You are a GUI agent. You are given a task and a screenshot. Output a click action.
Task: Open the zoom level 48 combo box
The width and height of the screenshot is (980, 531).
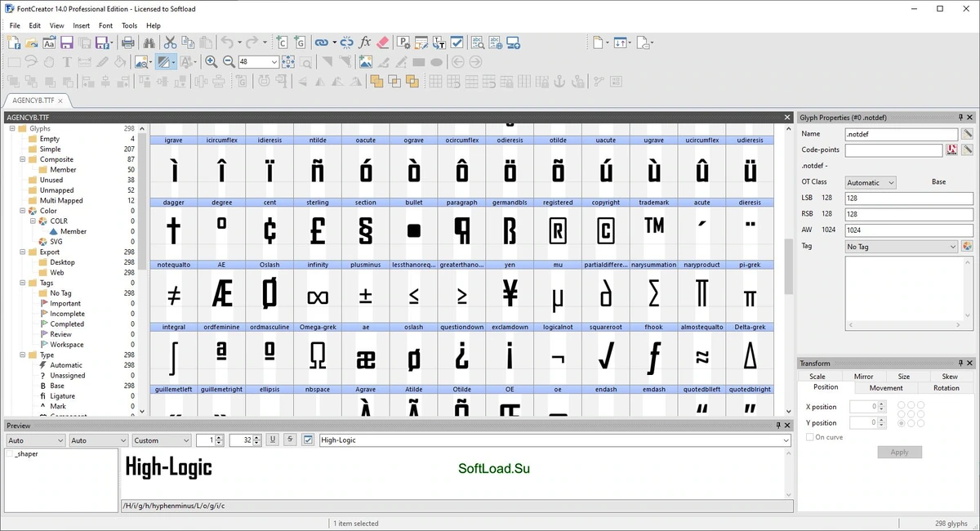[258, 61]
